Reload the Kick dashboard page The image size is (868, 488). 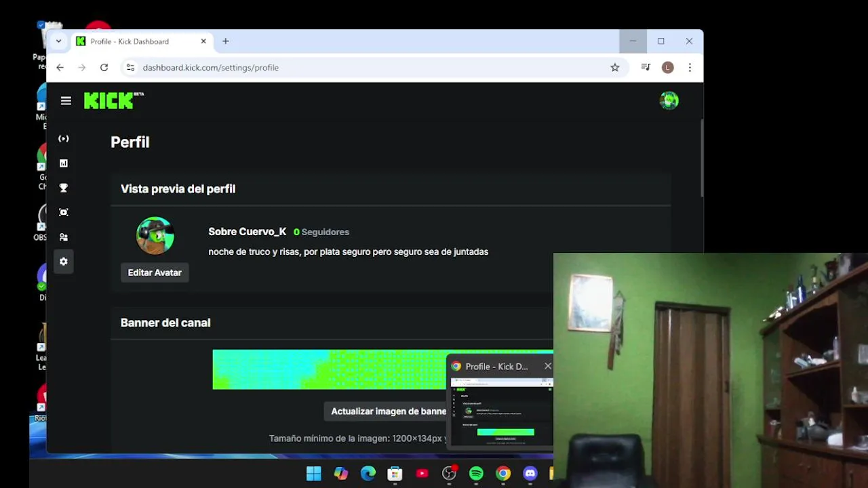104,68
